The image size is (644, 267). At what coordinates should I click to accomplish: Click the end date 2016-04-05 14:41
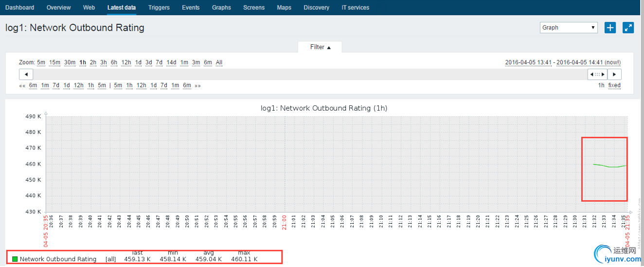[589, 62]
